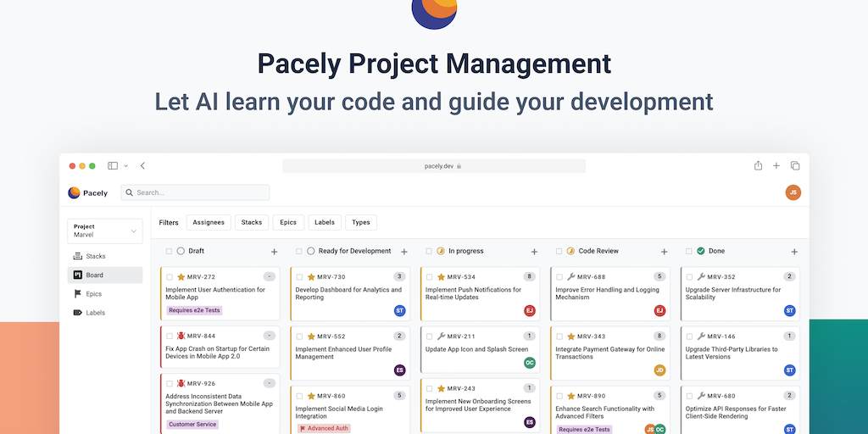Image resolution: width=868 pixels, height=434 pixels.
Task: Open the Assignees filter dropdown
Action: (x=209, y=222)
